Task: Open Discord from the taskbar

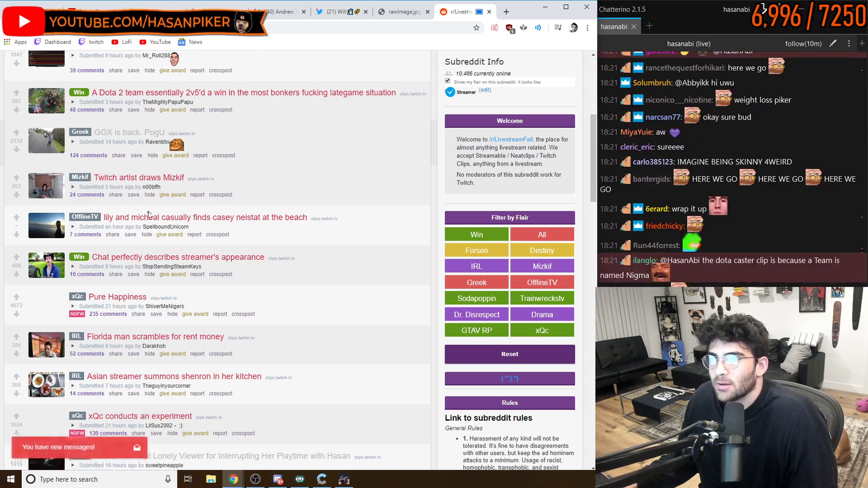Action: [x=278, y=479]
